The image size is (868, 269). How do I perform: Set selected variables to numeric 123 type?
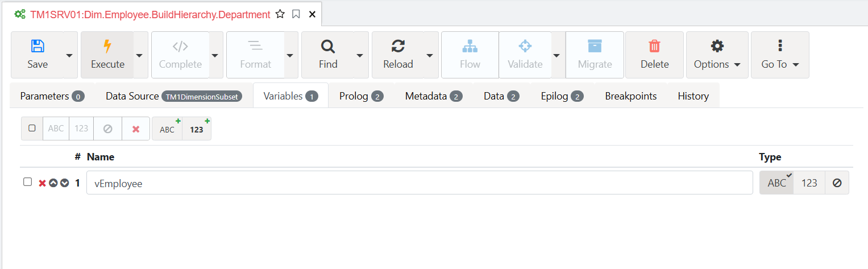click(81, 129)
